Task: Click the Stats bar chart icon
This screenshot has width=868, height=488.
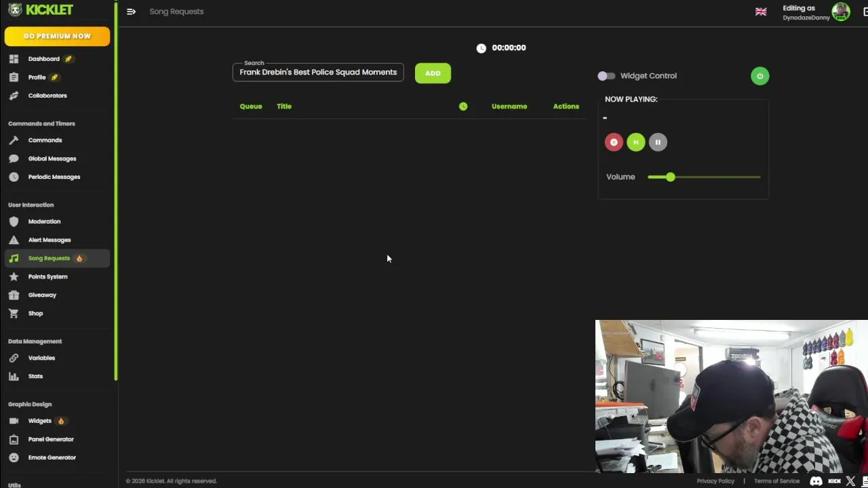Action: (14, 376)
